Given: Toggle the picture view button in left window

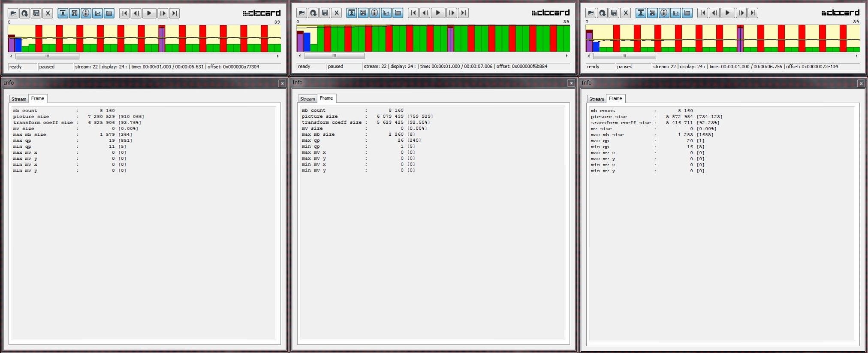Looking at the screenshot, I should (63, 13).
